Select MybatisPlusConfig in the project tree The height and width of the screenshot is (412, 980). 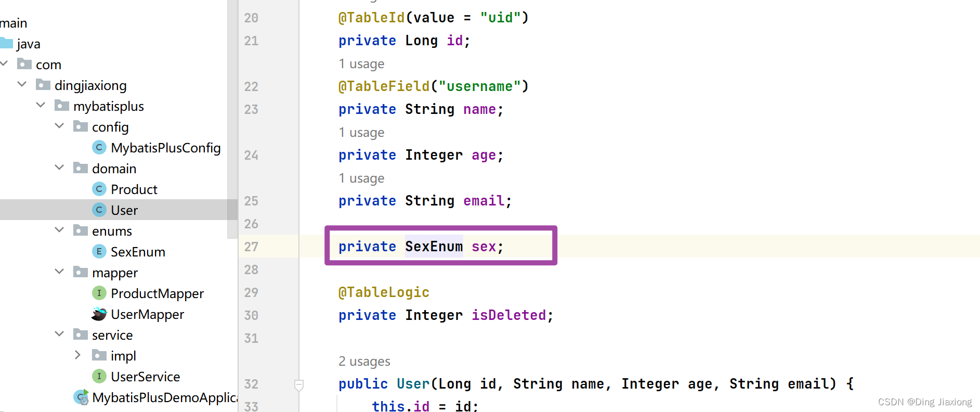click(166, 148)
